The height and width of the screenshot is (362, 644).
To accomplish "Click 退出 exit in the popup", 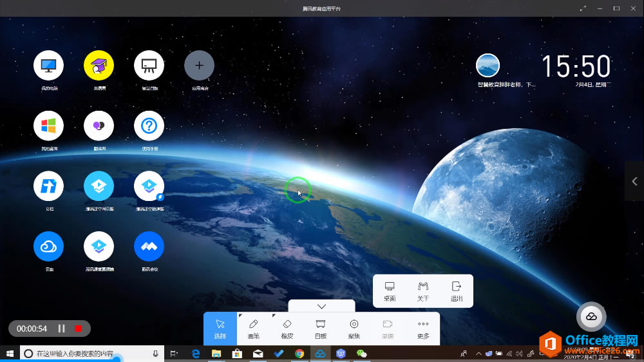I will click(457, 291).
